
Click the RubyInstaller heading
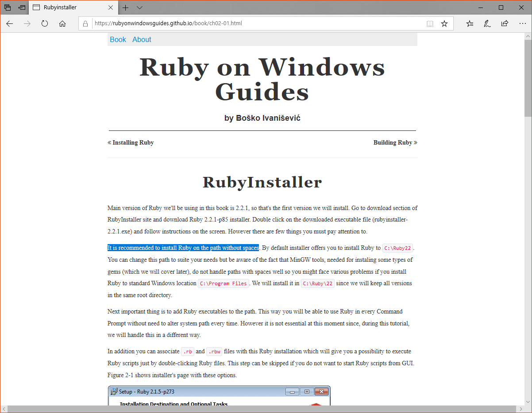click(262, 182)
